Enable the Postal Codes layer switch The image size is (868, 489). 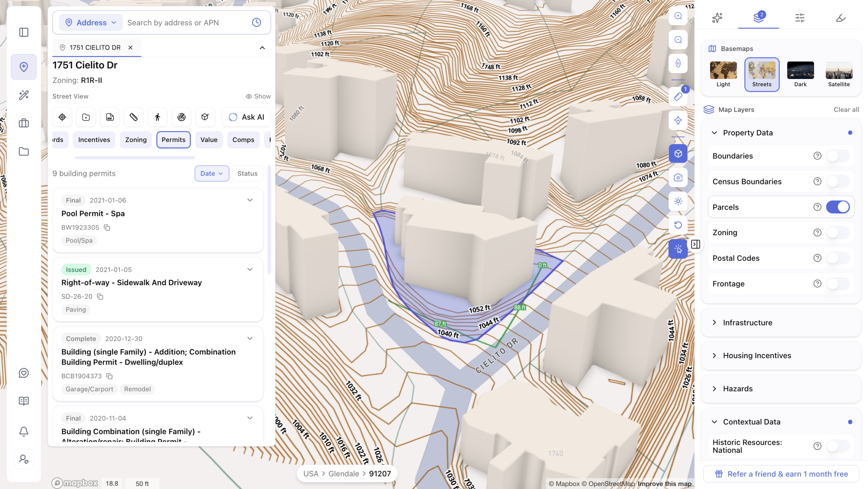pos(837,258)
